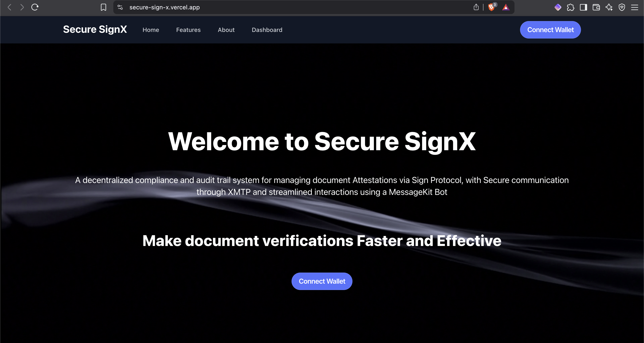
Task: Click the browser back arrow
Action: tap(10, 7)
